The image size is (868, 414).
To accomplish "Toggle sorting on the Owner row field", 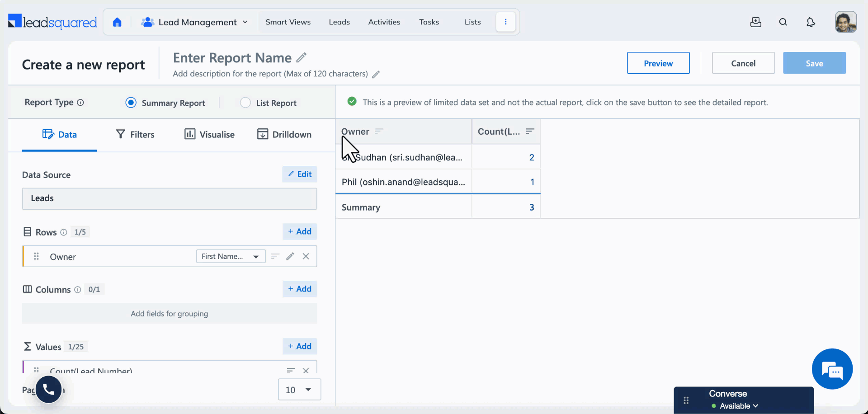I will (x=275, y=256).
